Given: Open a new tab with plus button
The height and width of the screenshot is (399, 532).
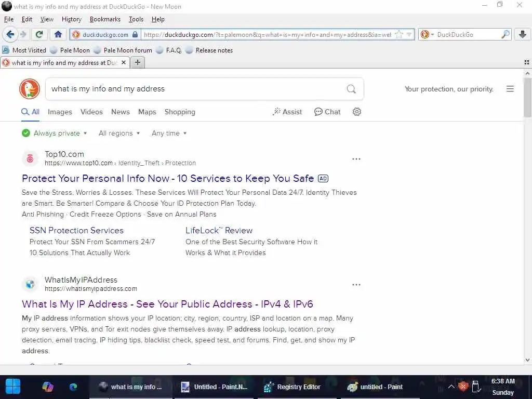Looking at the screenshot, I should point(137,62).
